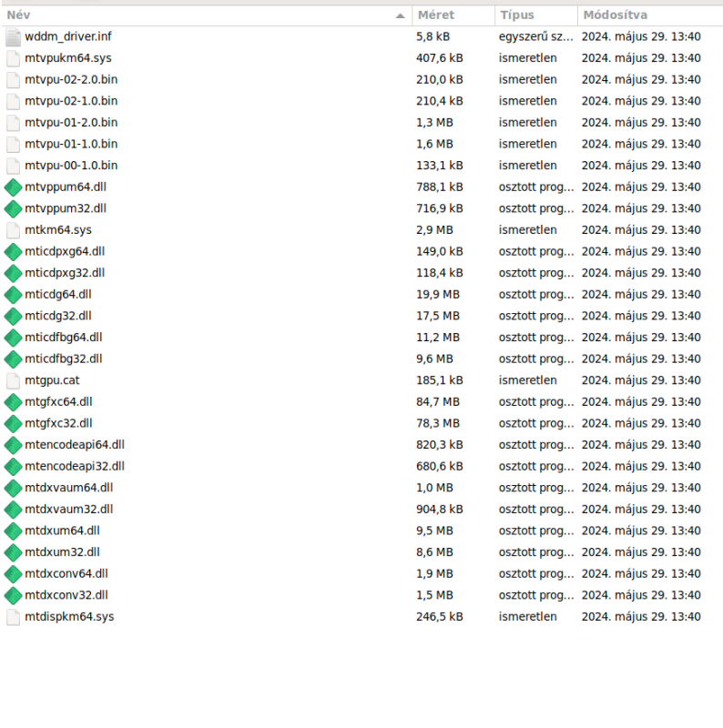Click the 84,7 MB size value
This screenshot has width=723, height=728.
438,402
